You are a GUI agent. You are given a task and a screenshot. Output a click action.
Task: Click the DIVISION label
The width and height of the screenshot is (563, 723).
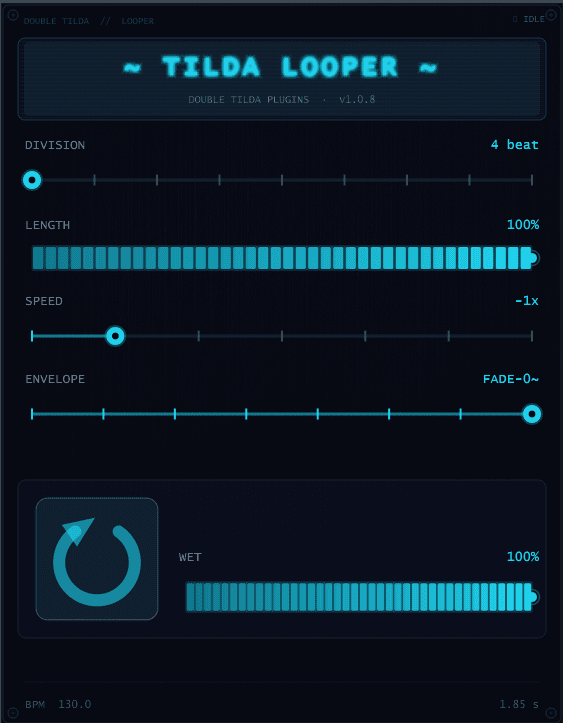tap(55, 145)
